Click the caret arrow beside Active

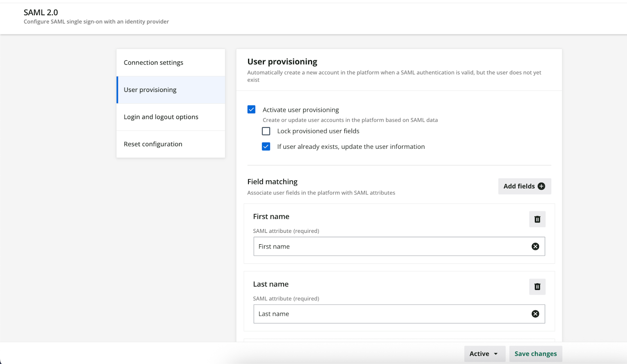coord(496,354)
